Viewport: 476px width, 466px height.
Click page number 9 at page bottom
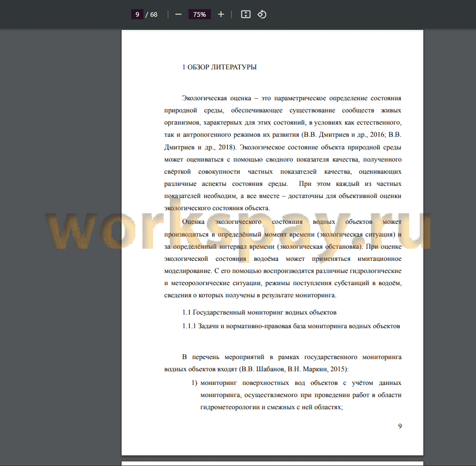[x=400, y=426]
